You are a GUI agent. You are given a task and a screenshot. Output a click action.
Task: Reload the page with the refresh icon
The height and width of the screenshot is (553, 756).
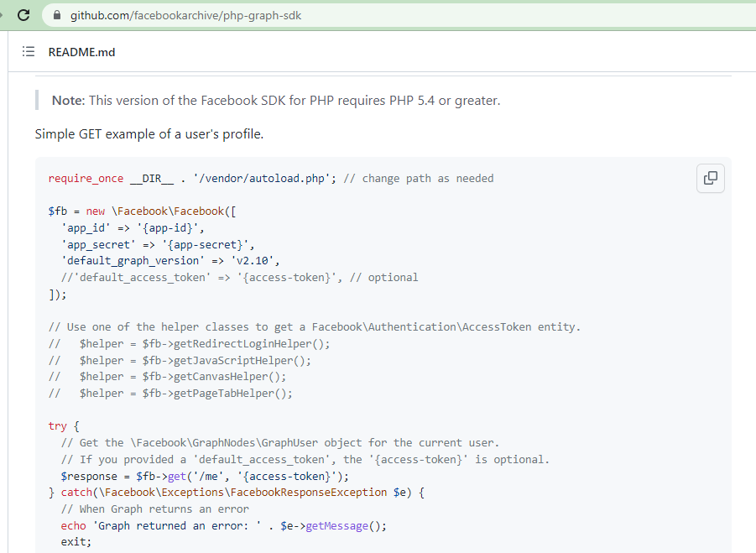[x=23, y=15]
